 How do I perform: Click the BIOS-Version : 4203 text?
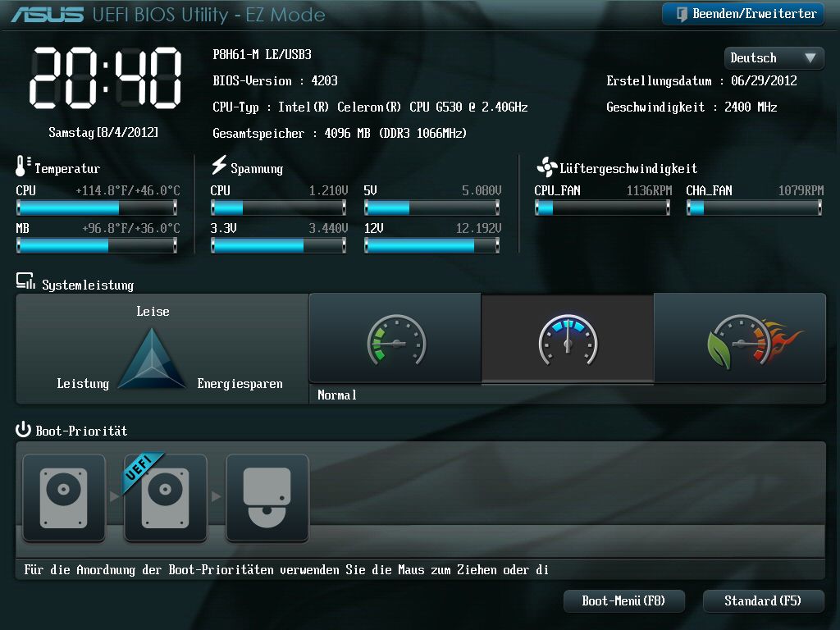[275, 81]
